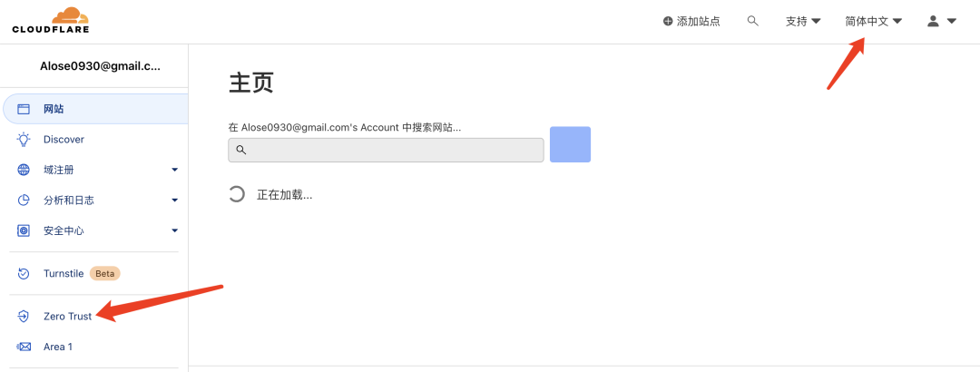Click the 分析和日志 pie chart icon
Screen dimensions: 980x372
pyautogui.click(x=23, y=201)
